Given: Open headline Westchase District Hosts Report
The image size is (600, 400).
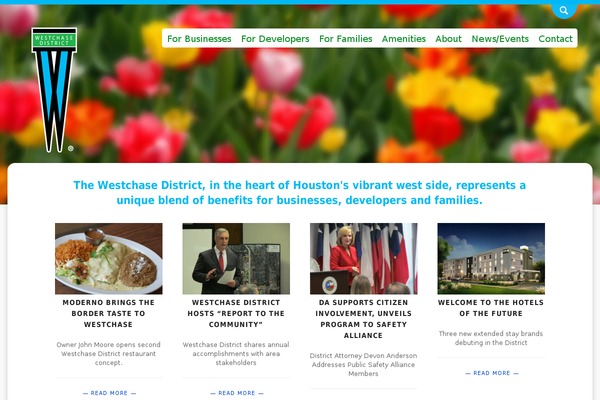Looking at the screenshot, I should click(x=236, y=313).
